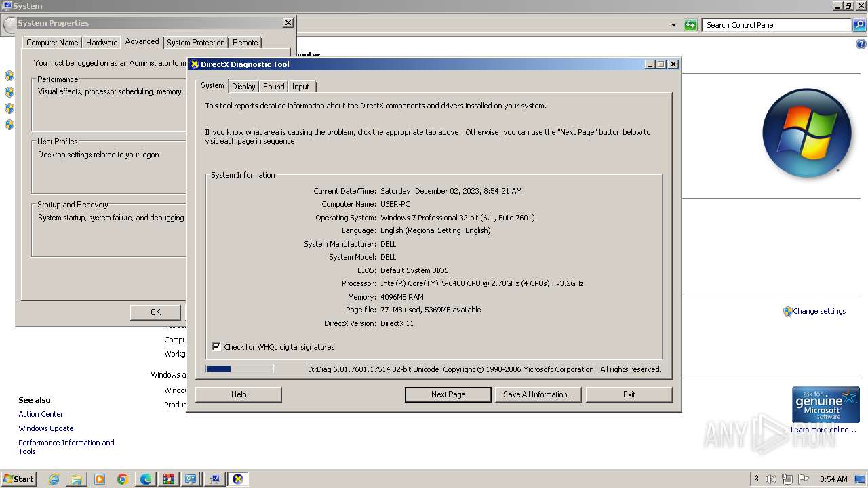Viewport: 868px width, 488px height.
Task: Select the System tab in DxDiag
Action: [x=212, y=85]
